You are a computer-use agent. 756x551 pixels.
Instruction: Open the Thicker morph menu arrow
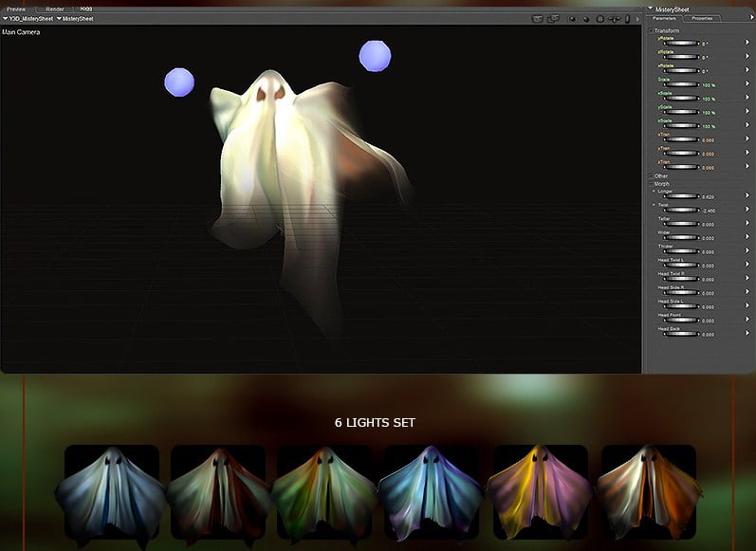pyautogui.click(x=747, y=250)
